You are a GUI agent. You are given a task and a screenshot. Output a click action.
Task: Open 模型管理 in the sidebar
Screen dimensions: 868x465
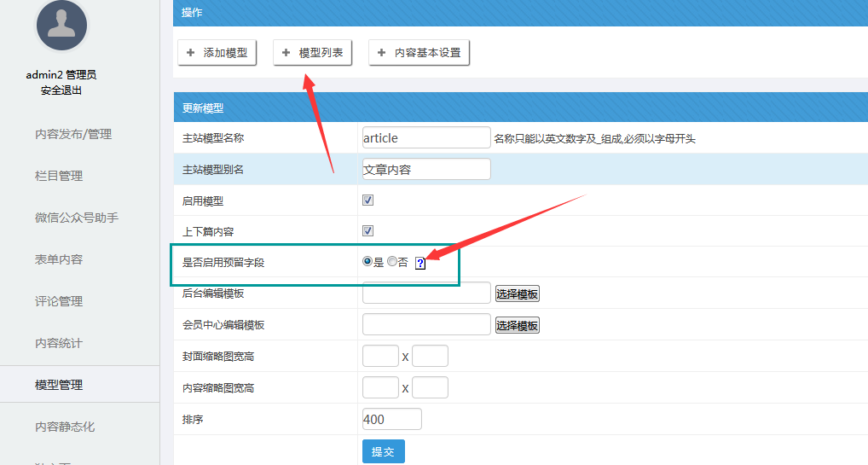click(x=59, y=385)
